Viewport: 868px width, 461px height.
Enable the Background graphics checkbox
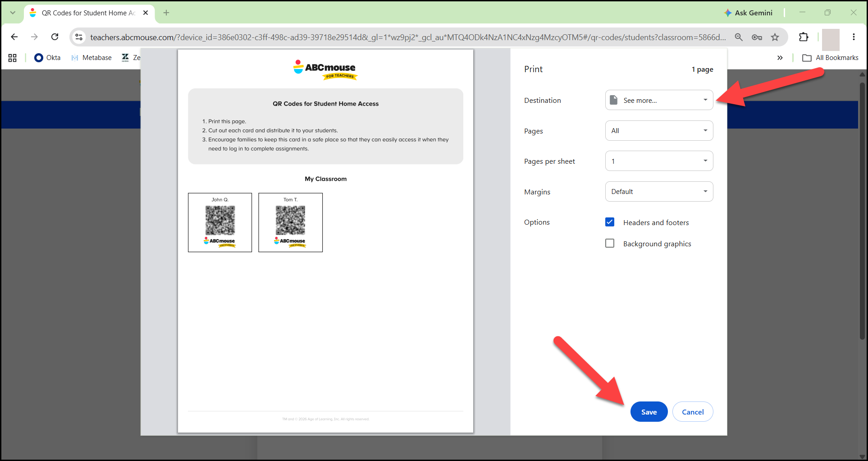tap(610, 243)
